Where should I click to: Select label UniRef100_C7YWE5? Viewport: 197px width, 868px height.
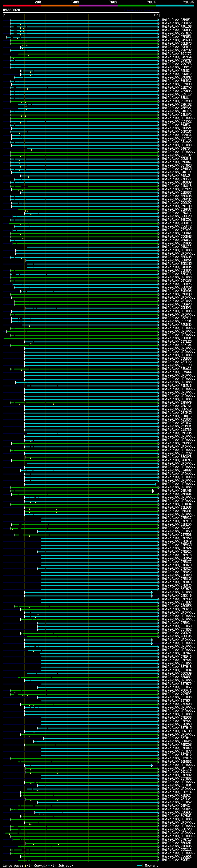click(x=176, y=758)
